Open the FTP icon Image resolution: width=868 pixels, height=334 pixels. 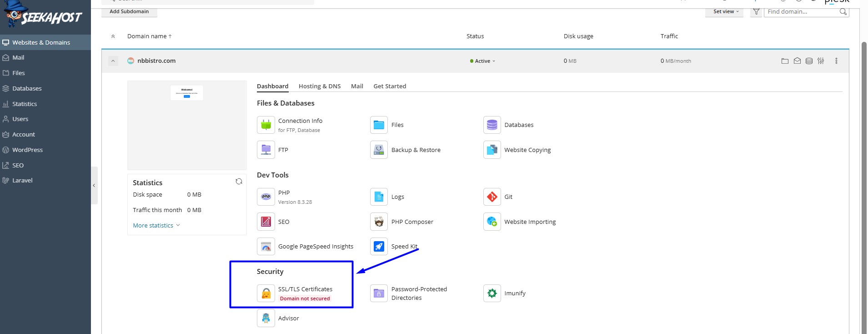pyautogui.click(x=266, y=150)
